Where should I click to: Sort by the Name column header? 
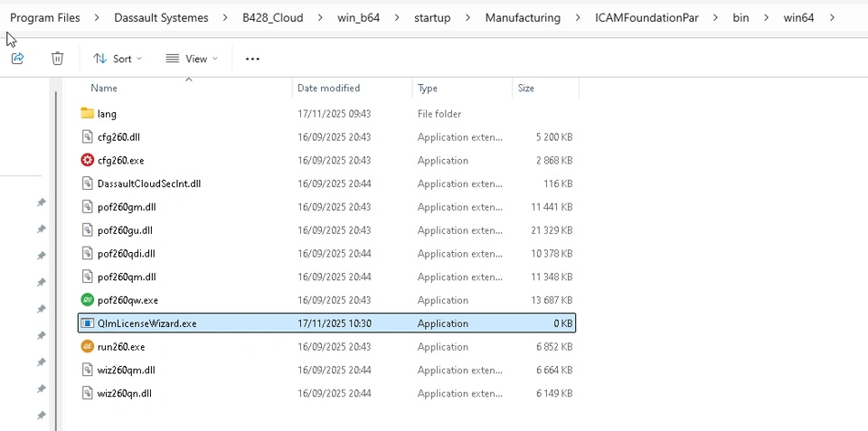pyautogui.click(x=104, y=89)
